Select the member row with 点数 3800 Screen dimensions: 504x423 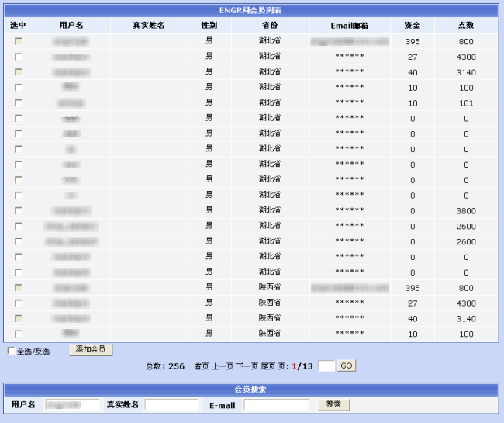click(x=18, y=210)
